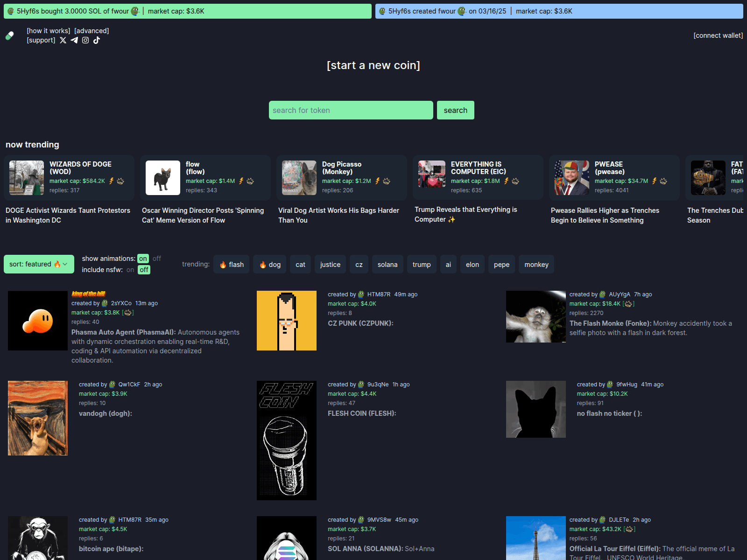This screenshot has height=560, width=747.
Task: Click the blue created fwour banner
Action: (559, 11)
